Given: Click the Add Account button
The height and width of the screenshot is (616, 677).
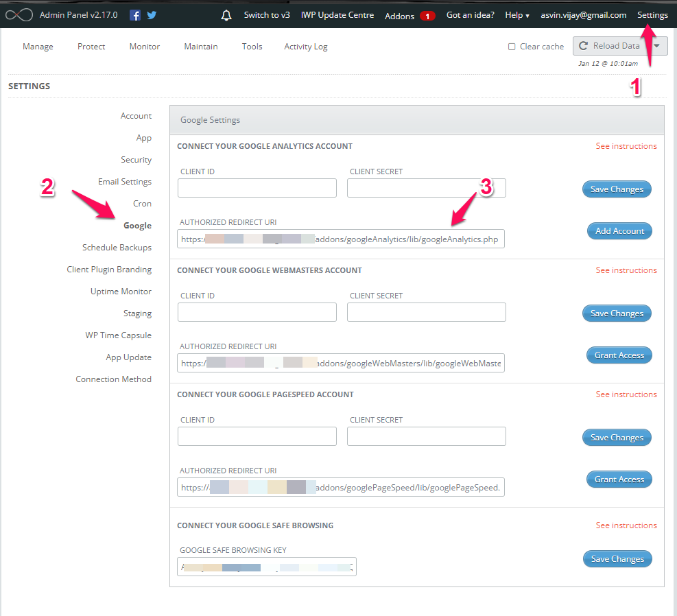Looking at the screenshot, I should point(619,231).
